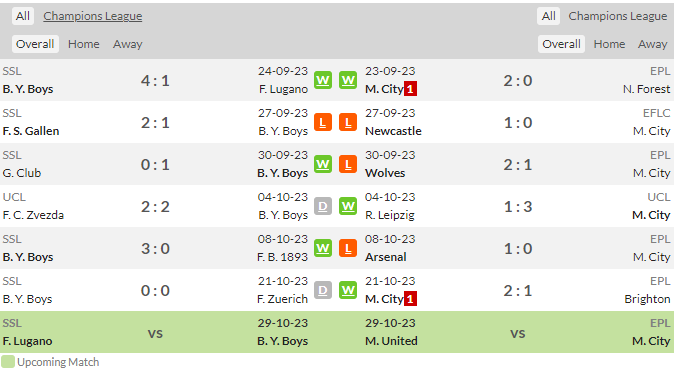The height and width of the screenshot is (381, 677).
Task: Click the W badge for G. Club 30-09-23 match
Action: (323, 164)
